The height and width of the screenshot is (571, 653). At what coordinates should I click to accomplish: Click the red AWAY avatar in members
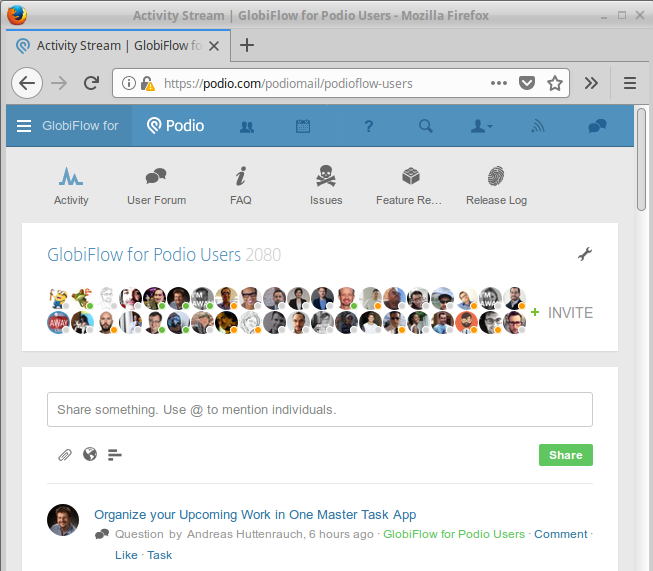(x=58, y=322)
